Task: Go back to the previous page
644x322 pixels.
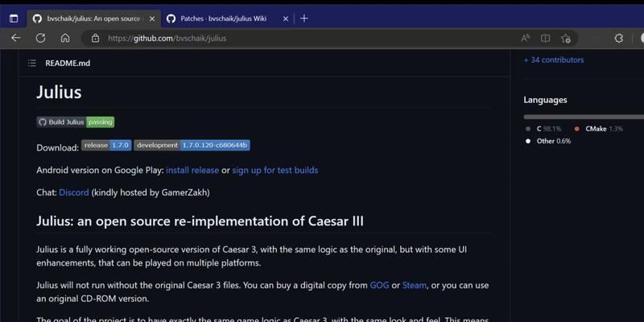Action: pyautogui.click(x=15, y=38)
